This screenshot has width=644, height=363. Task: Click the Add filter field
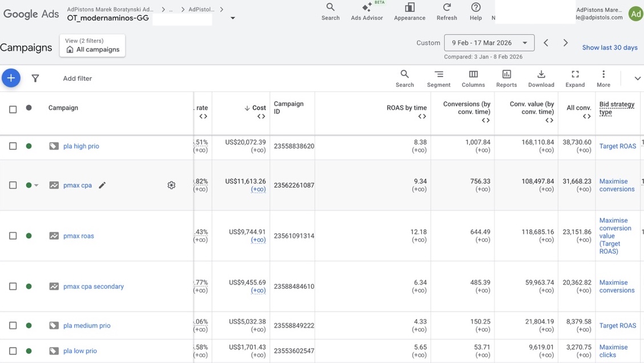click(77, 78)
